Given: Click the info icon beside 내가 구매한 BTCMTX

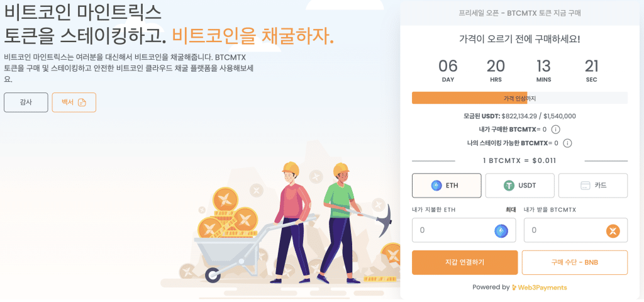Looking at the screenshot, I should click(x=555, y=130).
